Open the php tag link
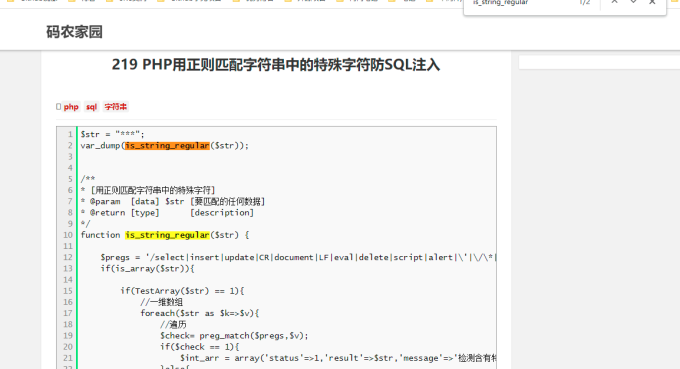The width and height of the screenshot is (680, 369). (71, 107)
